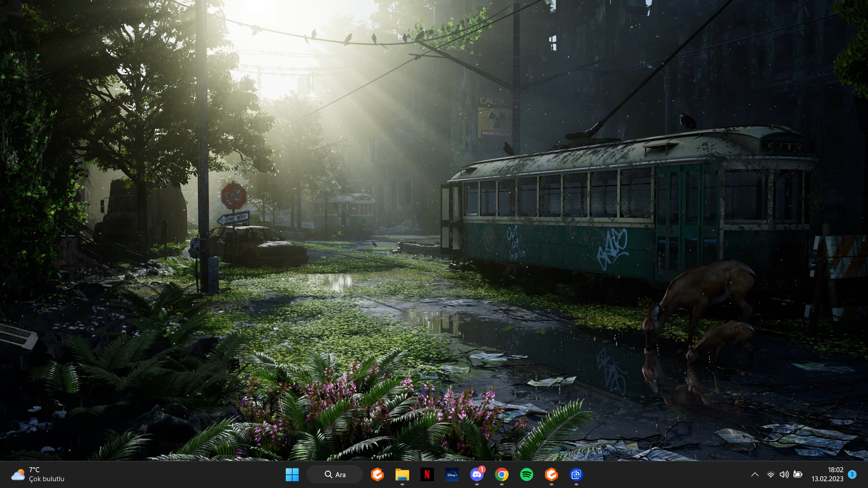Open Spotify from the taskbar
This screenshot has width=868, height=488.
pyautogui.click(x=526, y=474)
